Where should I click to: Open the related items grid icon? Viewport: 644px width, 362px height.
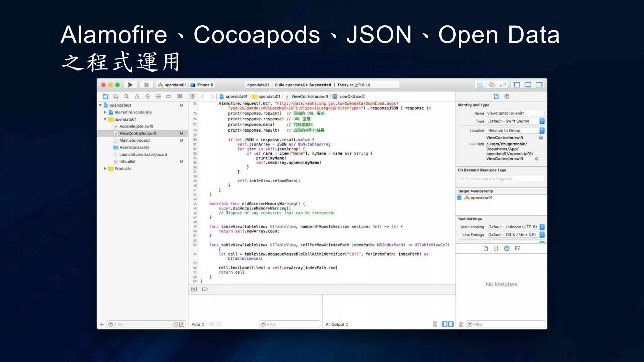(193, 96)
